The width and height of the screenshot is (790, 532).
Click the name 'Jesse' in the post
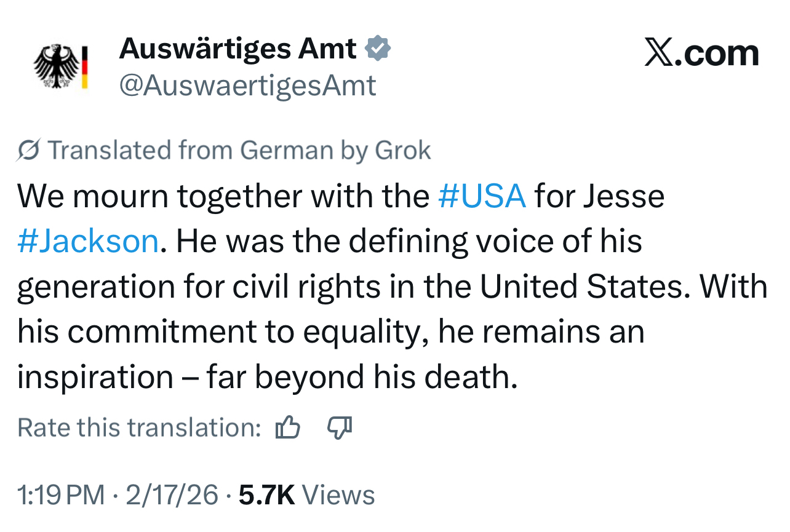pos(623,196)
